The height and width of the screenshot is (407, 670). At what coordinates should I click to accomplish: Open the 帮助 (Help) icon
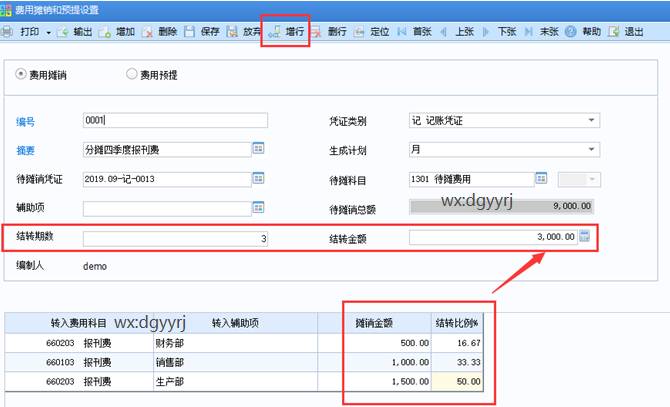click(571, 32)
